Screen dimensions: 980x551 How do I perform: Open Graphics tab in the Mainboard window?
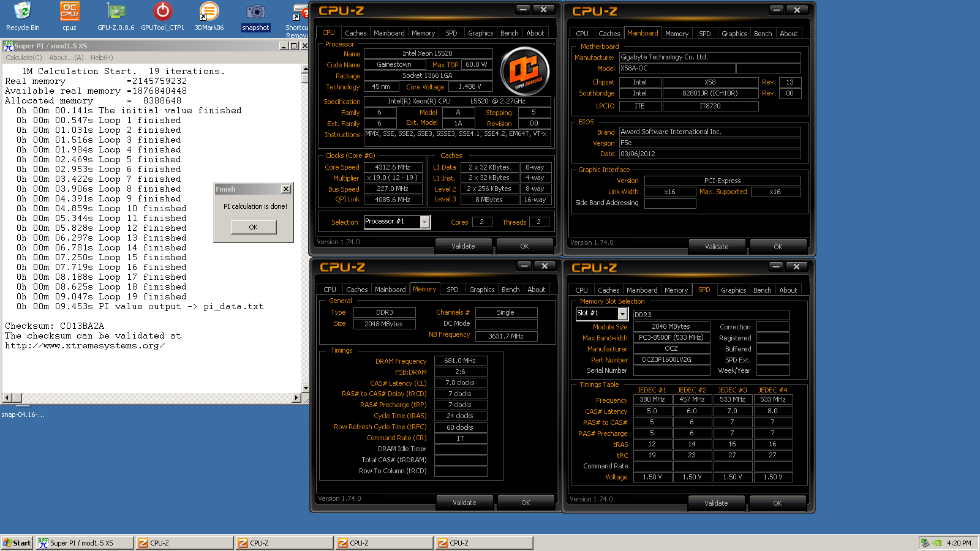click(734, 34)
